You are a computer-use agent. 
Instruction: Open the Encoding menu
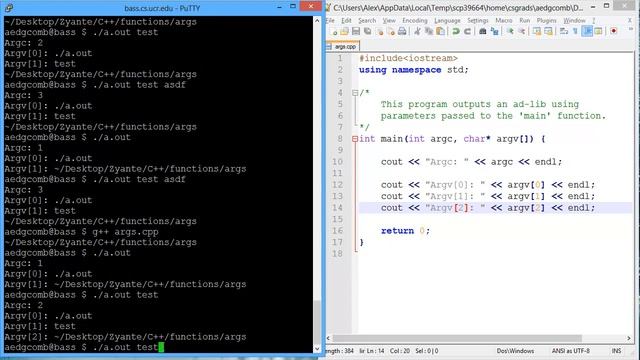tap(415, 20)
